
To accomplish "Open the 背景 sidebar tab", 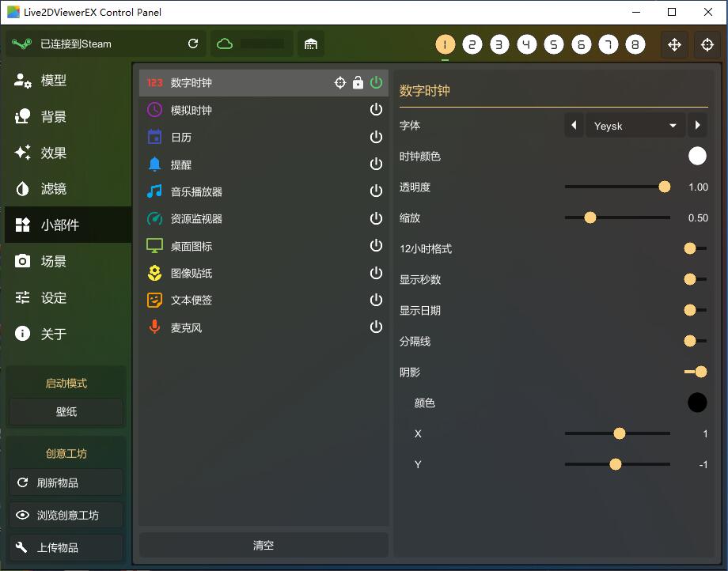I will point(68,116).
